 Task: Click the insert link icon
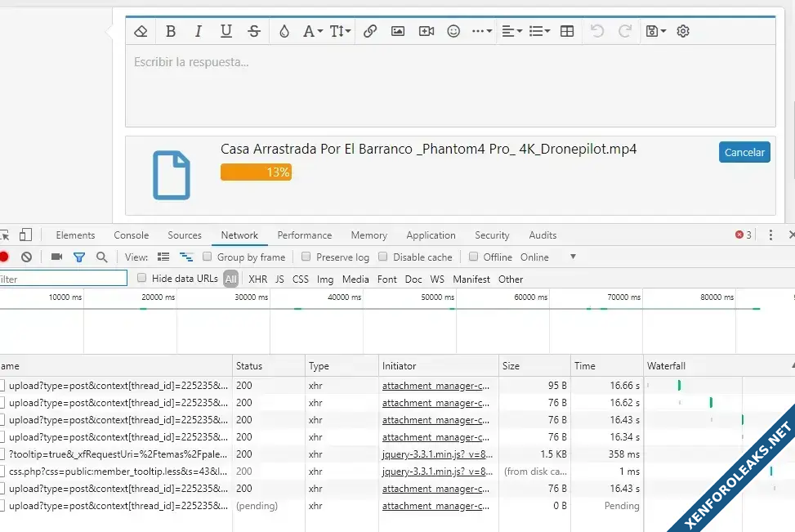(x=369, y=31)
